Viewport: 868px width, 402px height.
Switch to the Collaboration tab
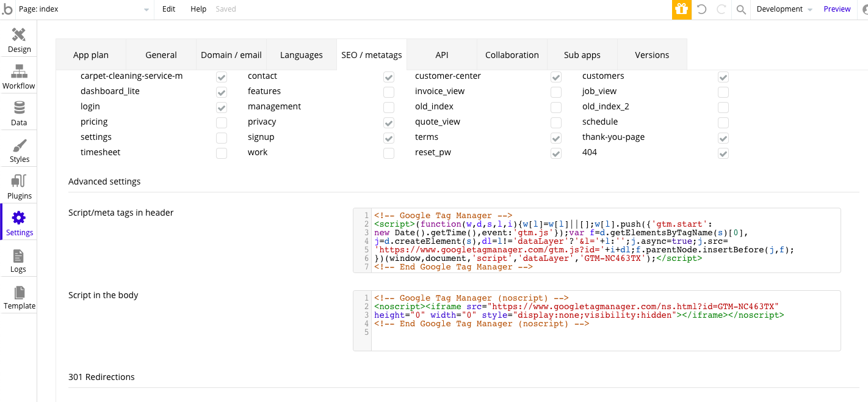[512, 55]
